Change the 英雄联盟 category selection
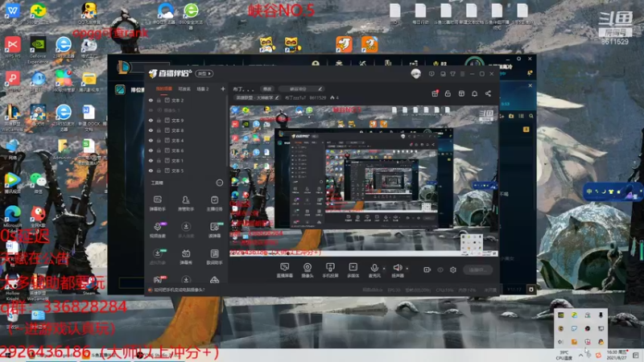The height and width of the screenshot is (362, 644). (x=257, y=97)
